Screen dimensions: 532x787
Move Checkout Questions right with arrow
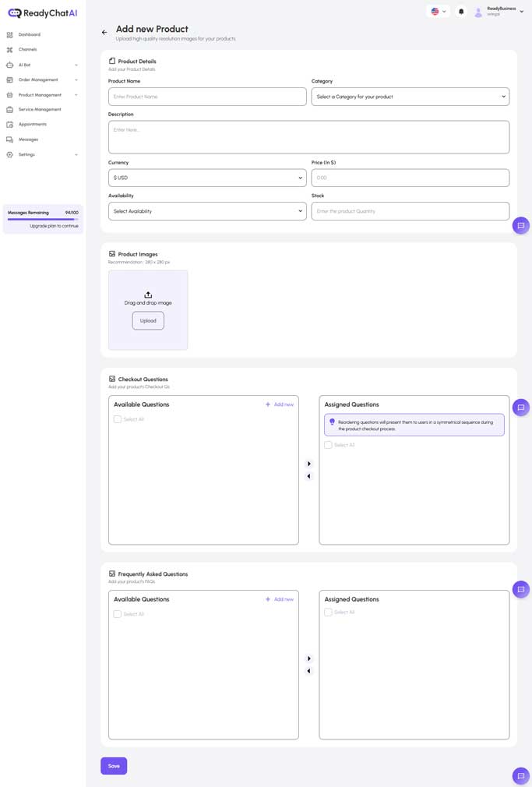[x=309, y=464]
